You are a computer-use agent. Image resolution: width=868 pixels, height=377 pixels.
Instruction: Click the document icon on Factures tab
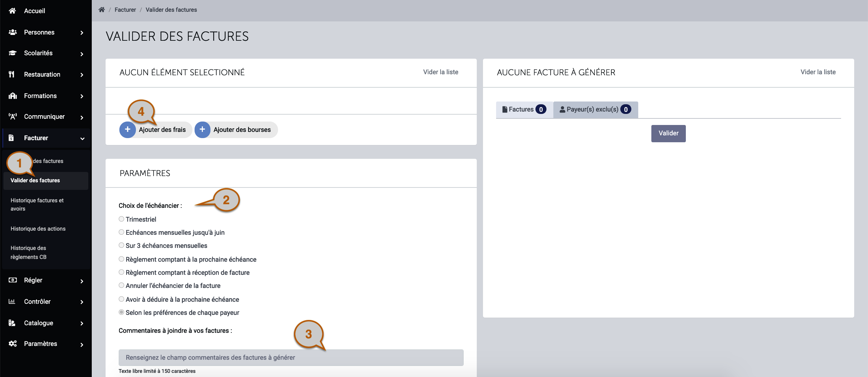click(505, 109)
